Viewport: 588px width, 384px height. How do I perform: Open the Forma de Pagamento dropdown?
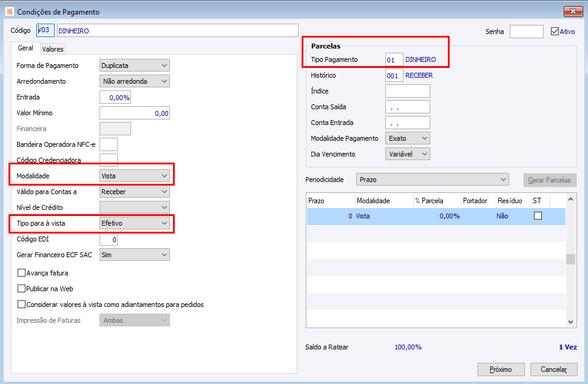pyautogui.click(x=135, y=66)
